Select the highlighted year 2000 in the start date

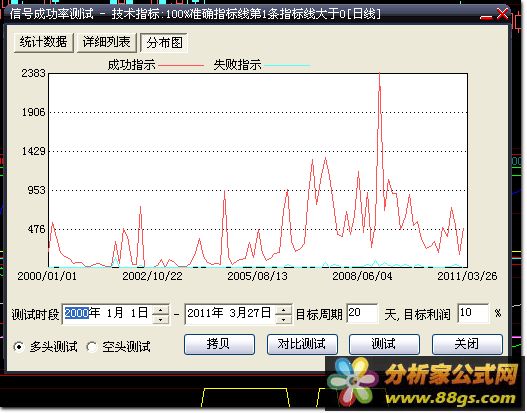tap(77, 313)
